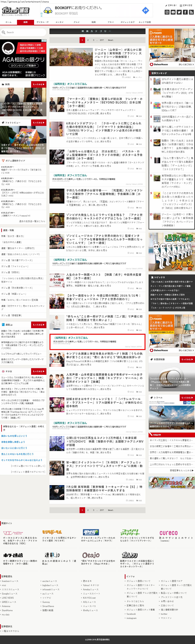This screenshot has width=195, height=644.
Task: Click the Facebook icon in the header
Action: (x=185, y=12)
